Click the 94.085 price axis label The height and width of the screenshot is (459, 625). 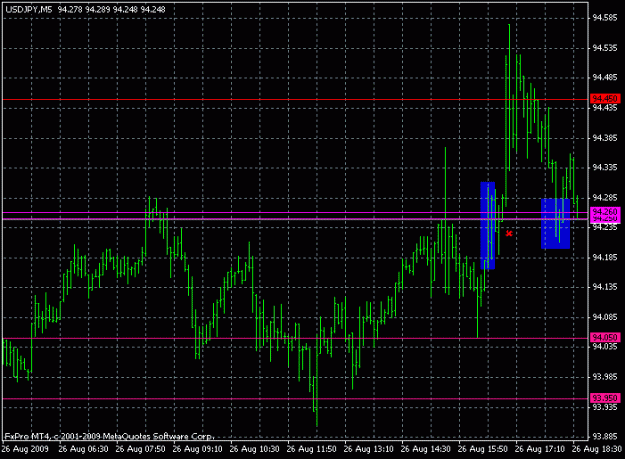(x=605, y=317)
